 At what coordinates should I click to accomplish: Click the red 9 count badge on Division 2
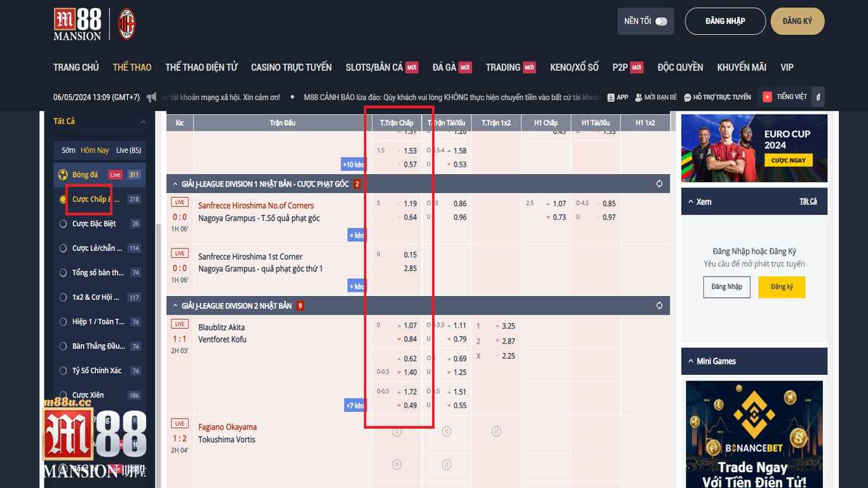click(x=300, y=306)
